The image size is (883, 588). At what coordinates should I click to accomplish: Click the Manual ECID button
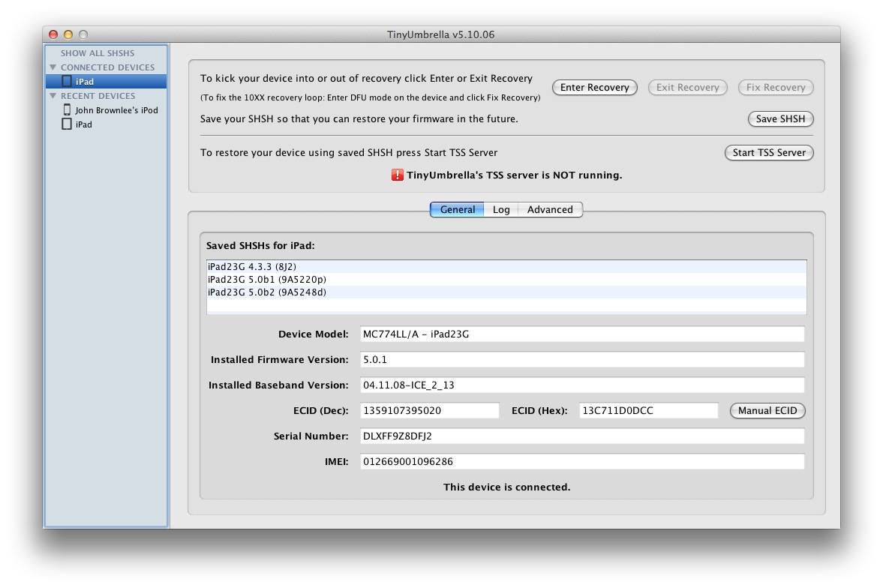[x=767, y=410]
